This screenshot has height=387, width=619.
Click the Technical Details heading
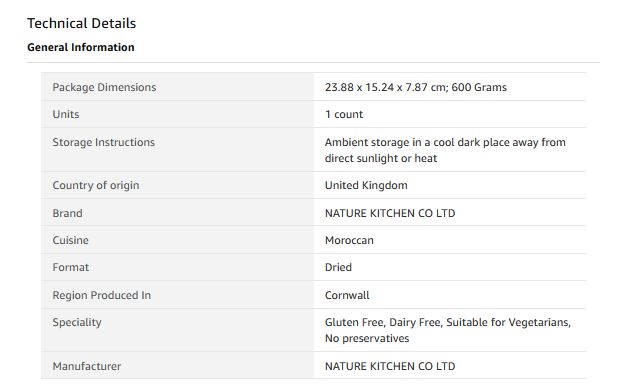(81, 23)
